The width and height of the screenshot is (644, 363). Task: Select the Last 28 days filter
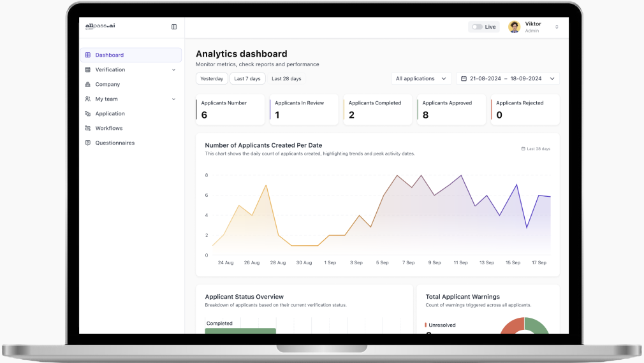[286, 79]
